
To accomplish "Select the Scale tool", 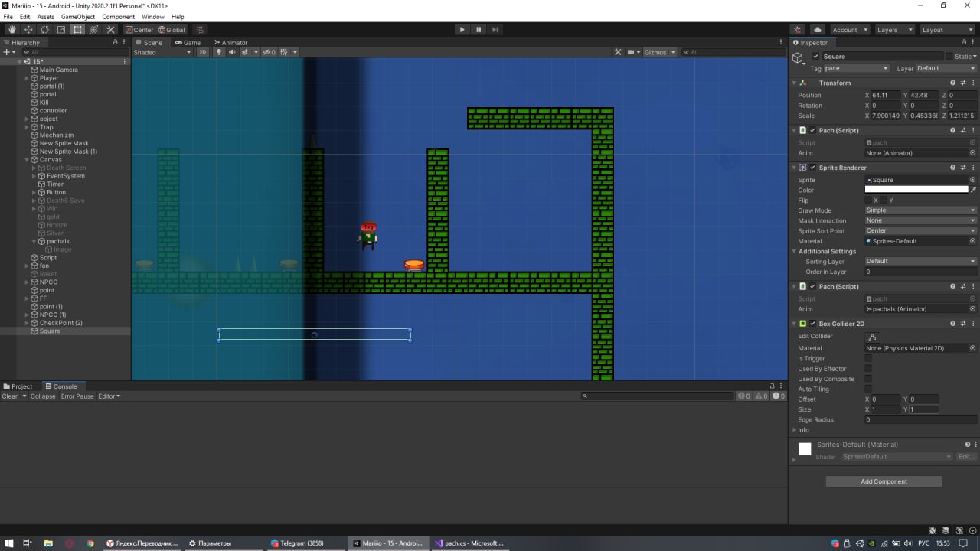I will coord(61,30).
